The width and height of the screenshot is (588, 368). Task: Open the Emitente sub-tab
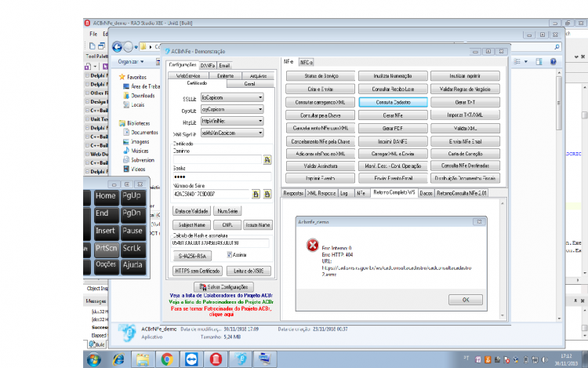pos(225,76)
